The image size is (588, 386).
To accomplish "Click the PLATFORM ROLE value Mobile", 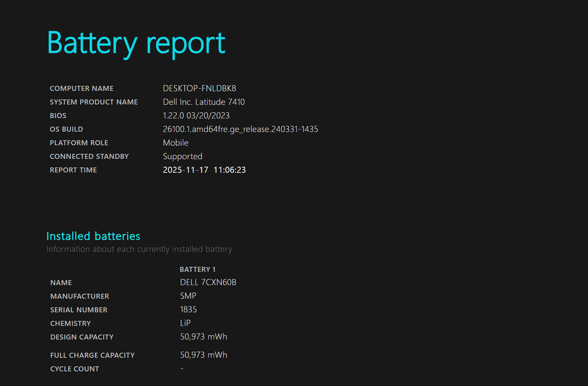I will point(175,143).
